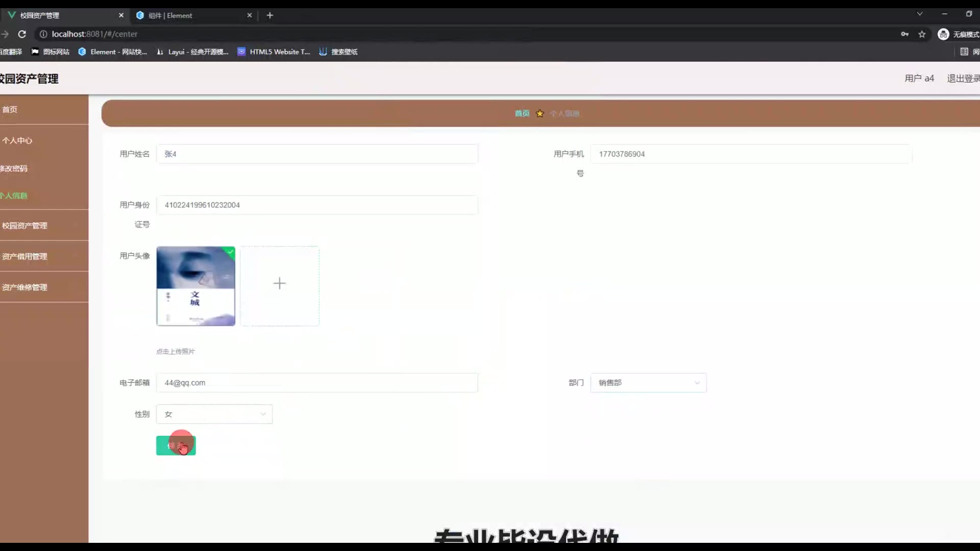
Task: Open the browser tab search chevron
Action: coord(919,14)
